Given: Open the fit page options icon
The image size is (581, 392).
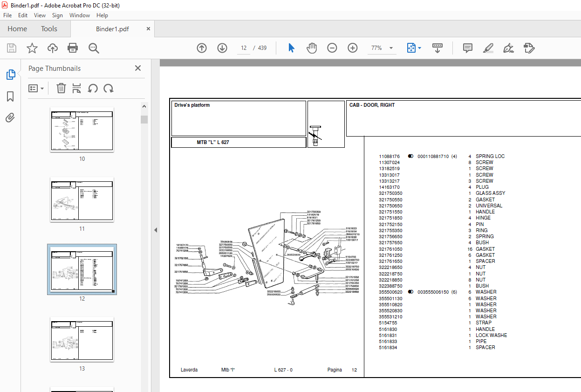Looking at the screenshot, I should point(414,48).
